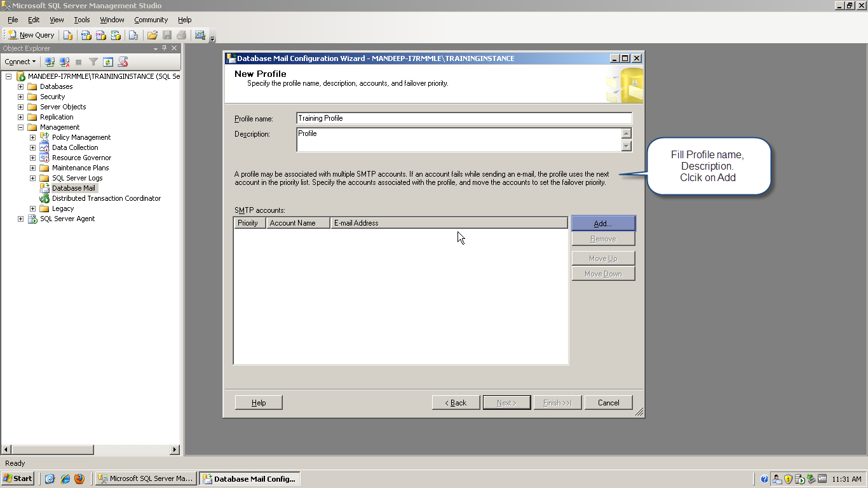Viewport: 868px width, 488px height.
Task: Click the Next > button
Action: 506,402
